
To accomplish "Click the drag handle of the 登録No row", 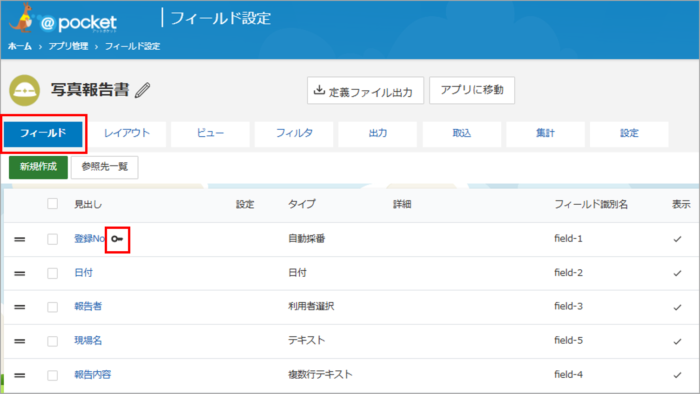I will tap(20, 240).
